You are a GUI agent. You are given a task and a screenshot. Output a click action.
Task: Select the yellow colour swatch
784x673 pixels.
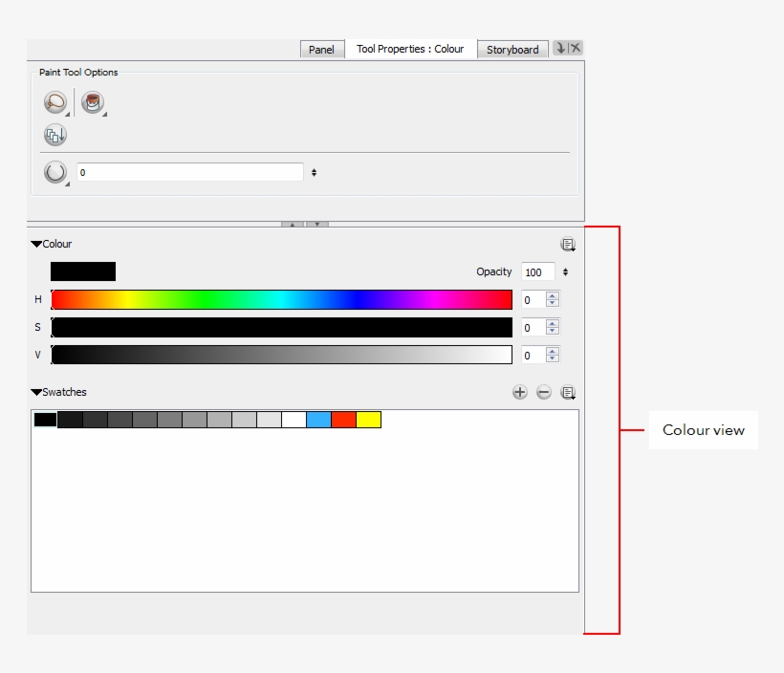click(369, 419)
